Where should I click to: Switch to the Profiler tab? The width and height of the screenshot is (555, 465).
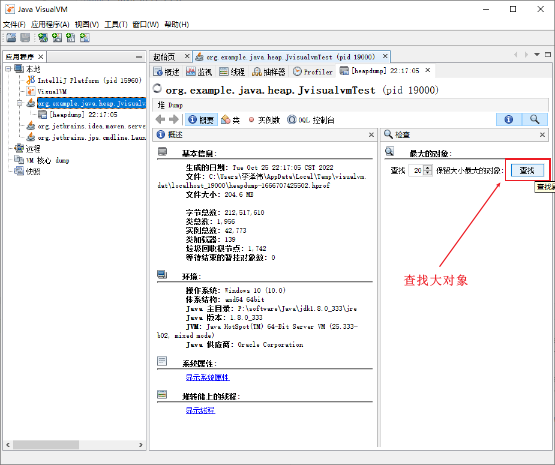tap(313, 72)
